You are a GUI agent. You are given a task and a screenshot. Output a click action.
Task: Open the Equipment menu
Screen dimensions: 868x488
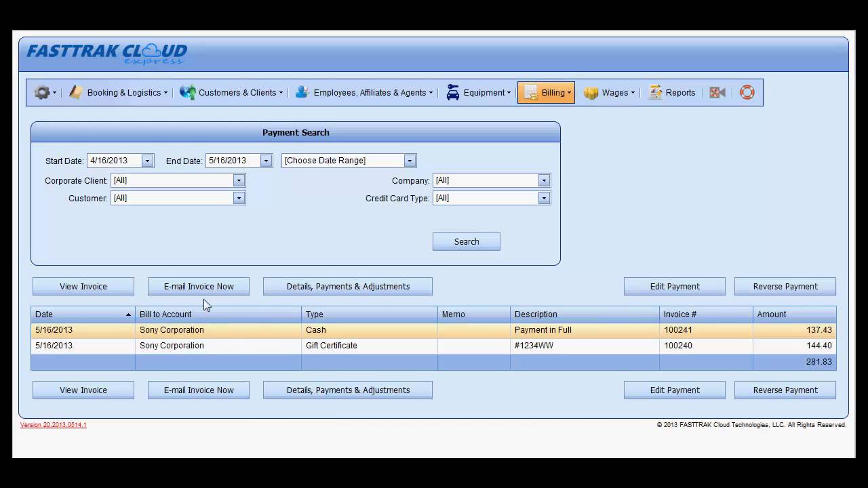click(478, 93)
